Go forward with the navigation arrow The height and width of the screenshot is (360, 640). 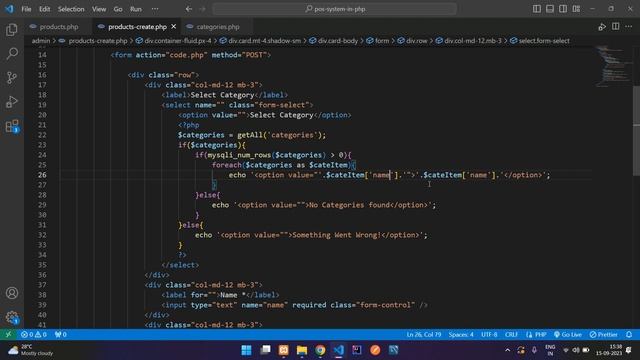click(202, 9)
